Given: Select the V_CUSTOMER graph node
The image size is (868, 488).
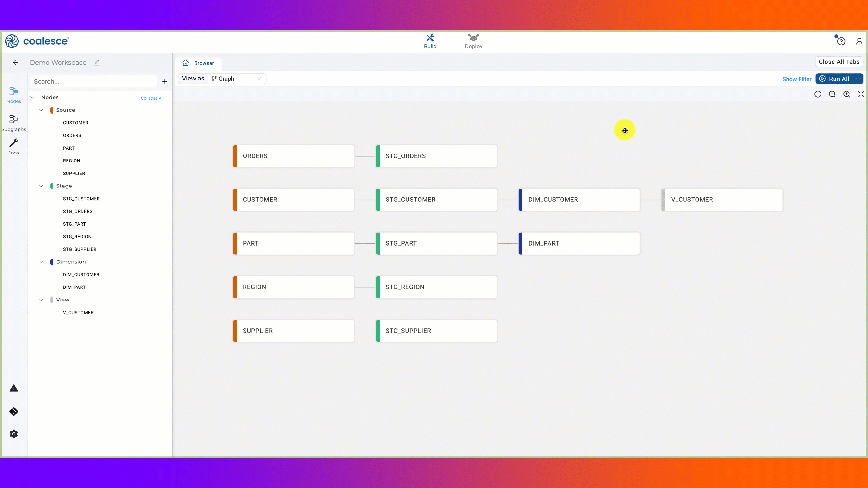Looking at the screenshot, I should pyautogui.click(x=722, y=200).
